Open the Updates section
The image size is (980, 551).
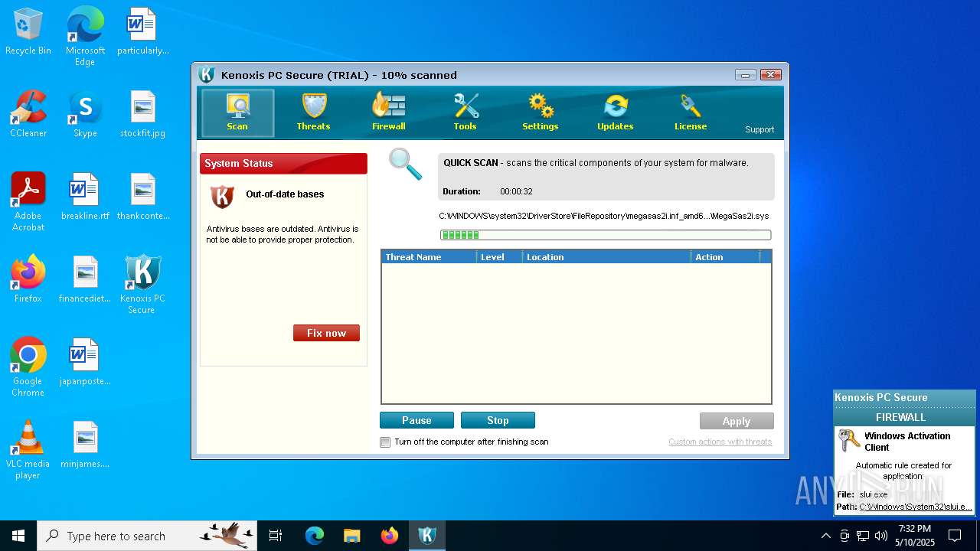[x=616, y=112]
